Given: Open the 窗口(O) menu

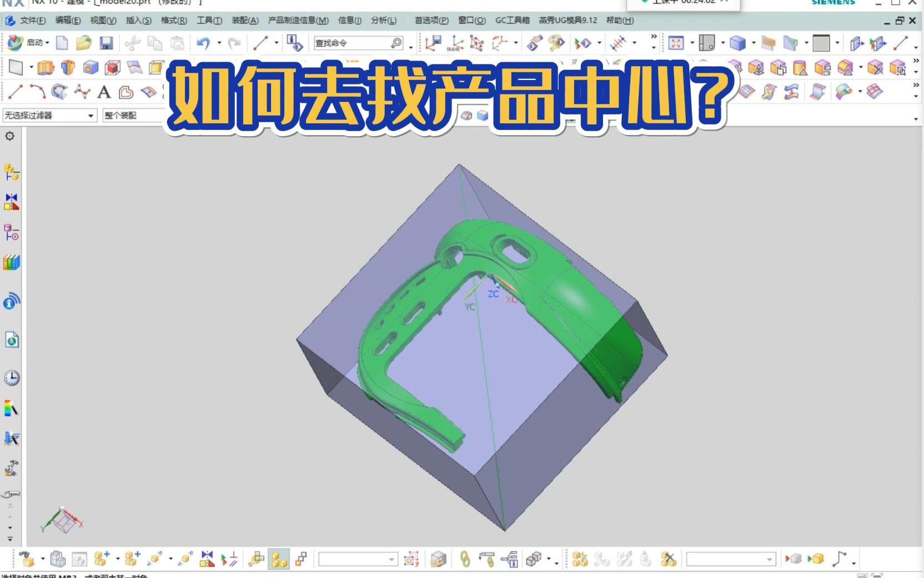Looking at the screenshot, I should click(472, 21).
